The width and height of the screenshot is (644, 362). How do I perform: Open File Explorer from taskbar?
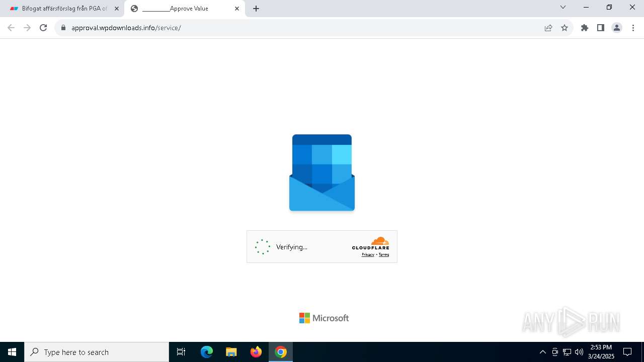(x=231, y=352)
